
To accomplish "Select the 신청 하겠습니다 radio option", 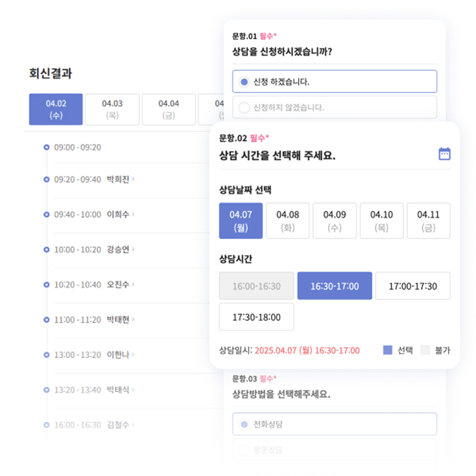I will tap(335, 81).
